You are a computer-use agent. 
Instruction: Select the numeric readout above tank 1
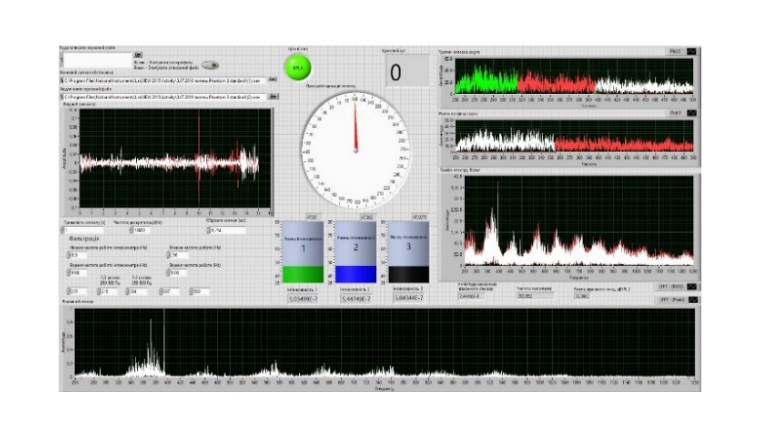click(312, 217)
